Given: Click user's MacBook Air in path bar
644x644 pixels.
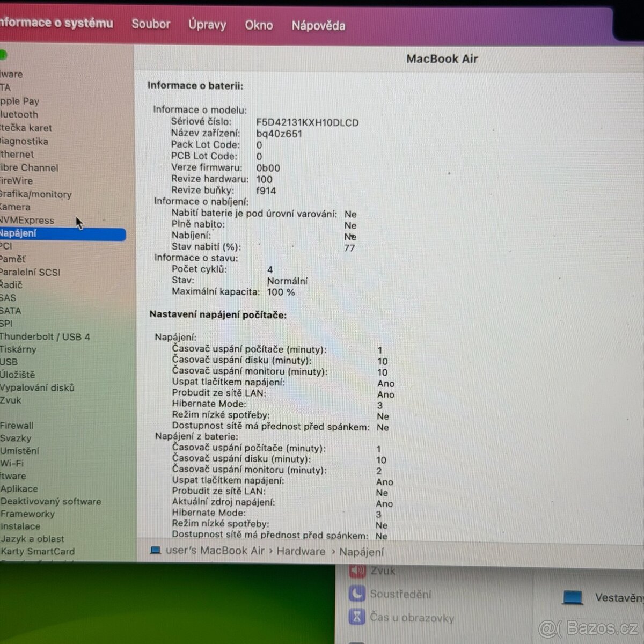Looking at the screenshot, I should [215, 551].
